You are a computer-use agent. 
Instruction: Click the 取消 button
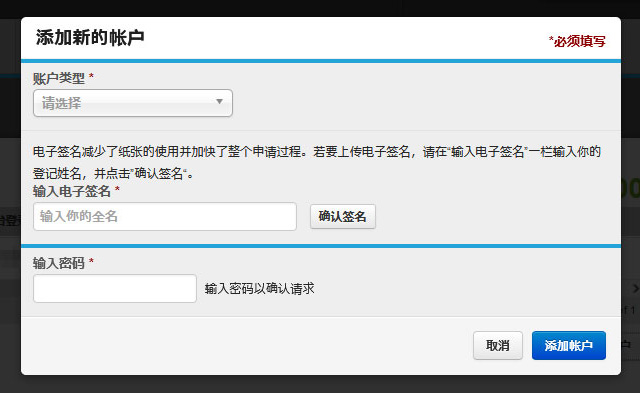pos(498,345)
